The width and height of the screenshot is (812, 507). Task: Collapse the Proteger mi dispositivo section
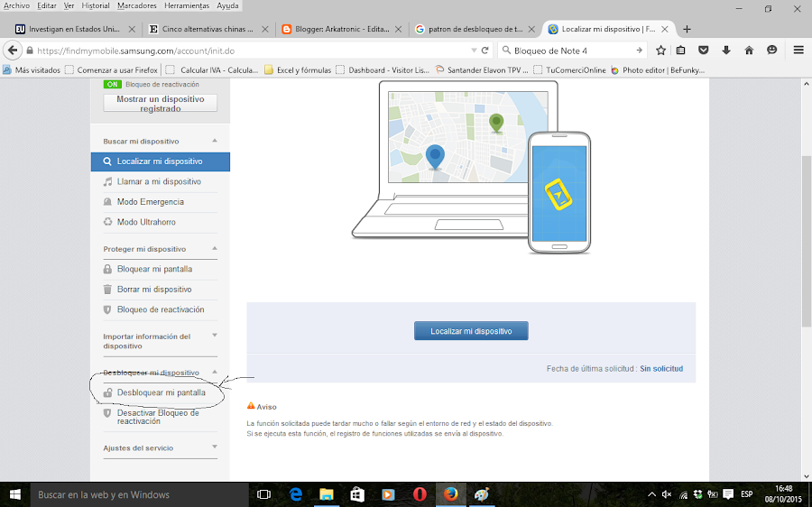215,249
